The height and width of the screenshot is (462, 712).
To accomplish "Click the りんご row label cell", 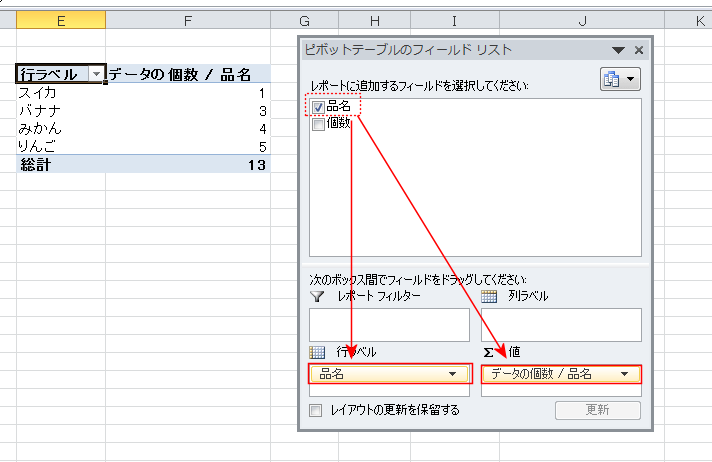I will tap(61, 146).
